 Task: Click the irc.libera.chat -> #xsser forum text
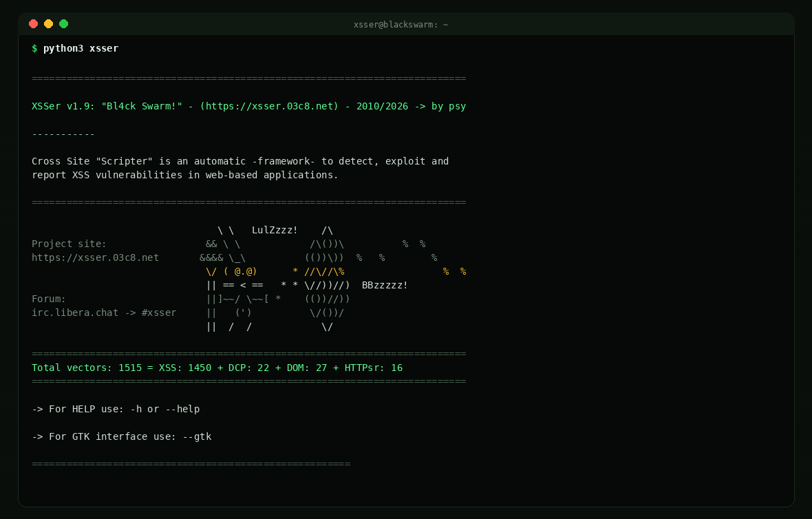pos(104,313)
